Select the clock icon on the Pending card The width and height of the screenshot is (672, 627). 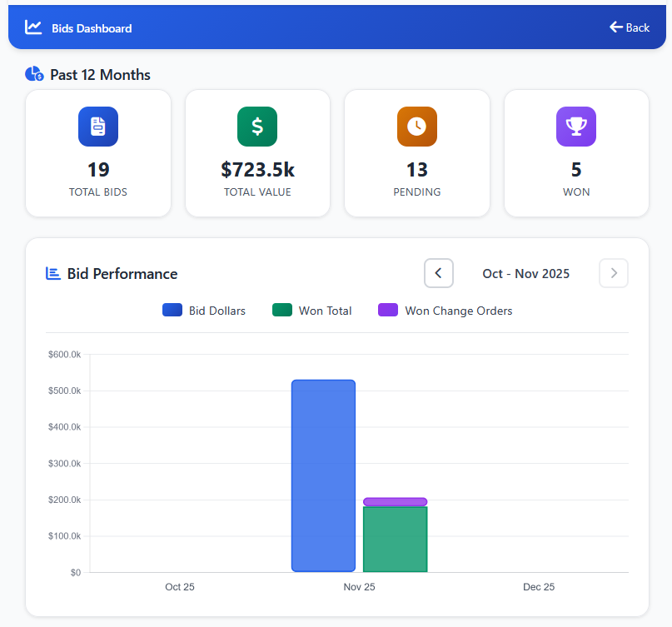(416, 126)
